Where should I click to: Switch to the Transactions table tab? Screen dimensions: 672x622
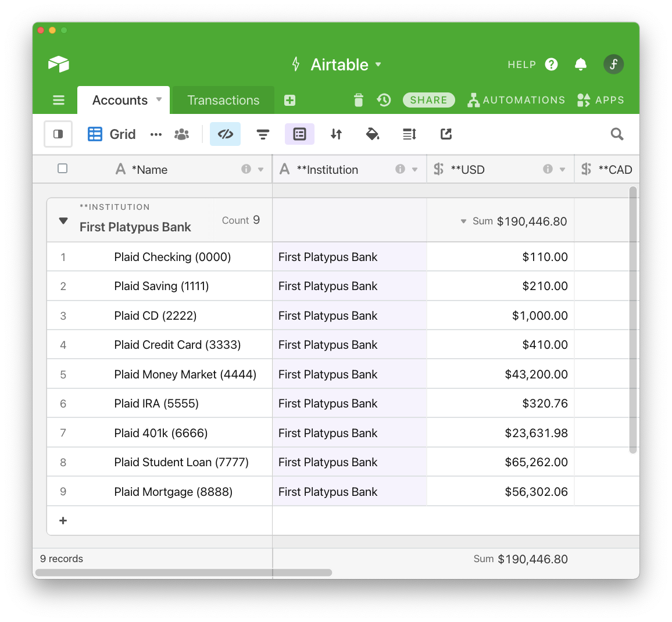[223, 101]
